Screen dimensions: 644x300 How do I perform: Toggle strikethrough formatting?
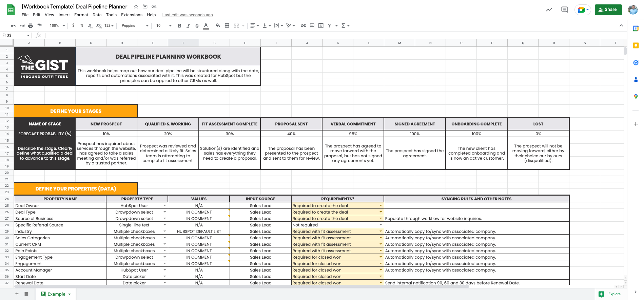[197, 26]
